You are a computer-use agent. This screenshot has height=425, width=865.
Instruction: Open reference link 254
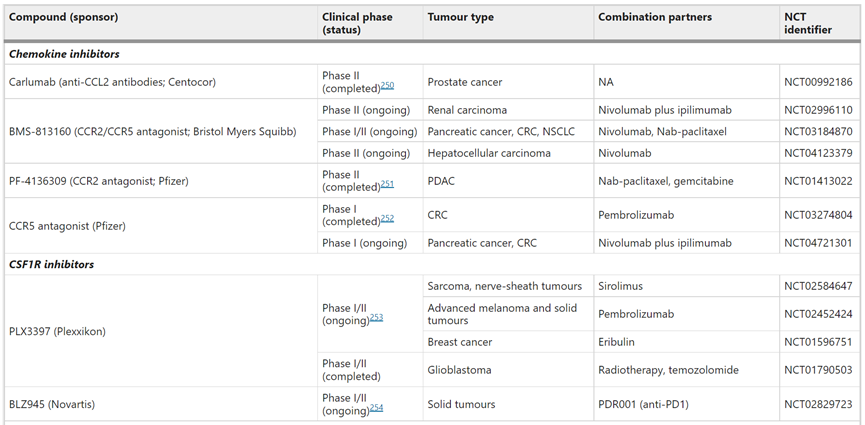coord(376,408)
